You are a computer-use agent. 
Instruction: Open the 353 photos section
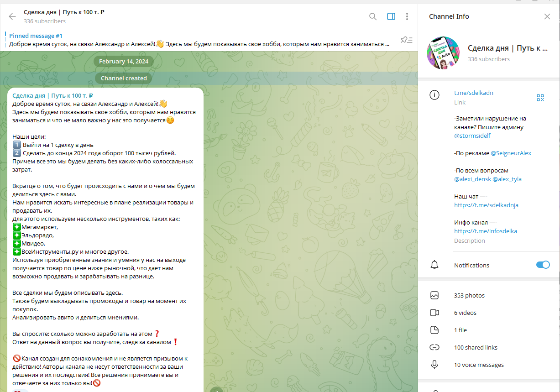pyautogui.click(x=469, y=296)
